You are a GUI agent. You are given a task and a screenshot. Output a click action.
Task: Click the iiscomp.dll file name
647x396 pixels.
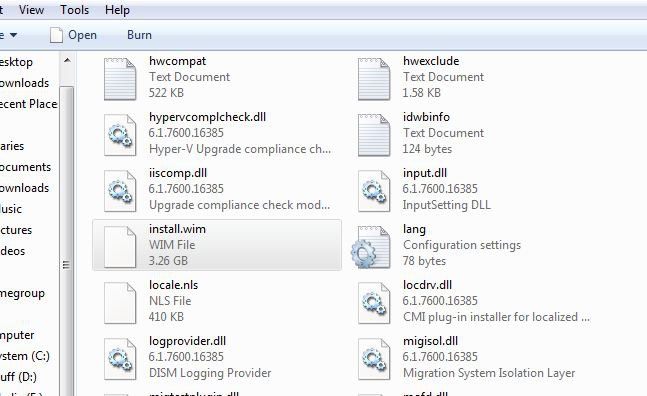(x=178, y=173)
